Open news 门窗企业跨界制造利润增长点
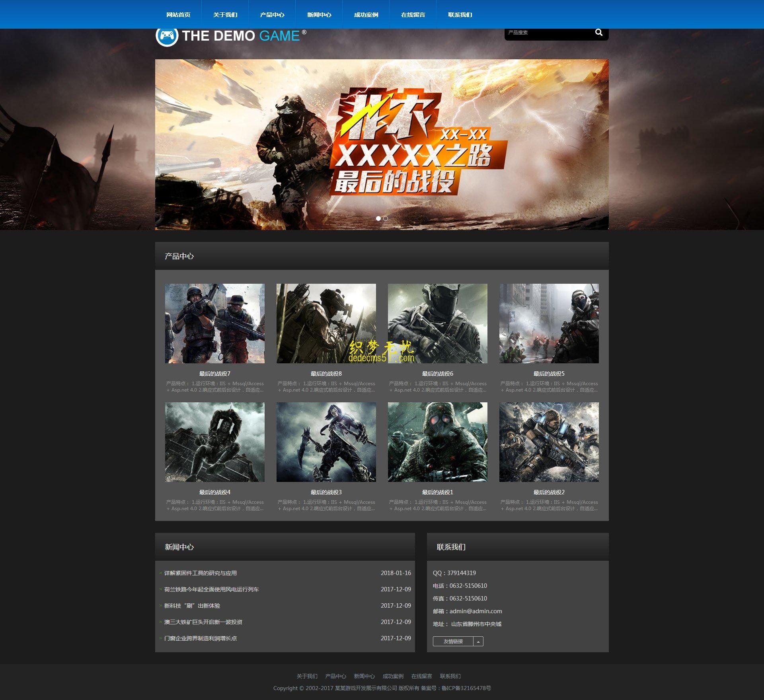Screen dimensions: 764x700 201,638
